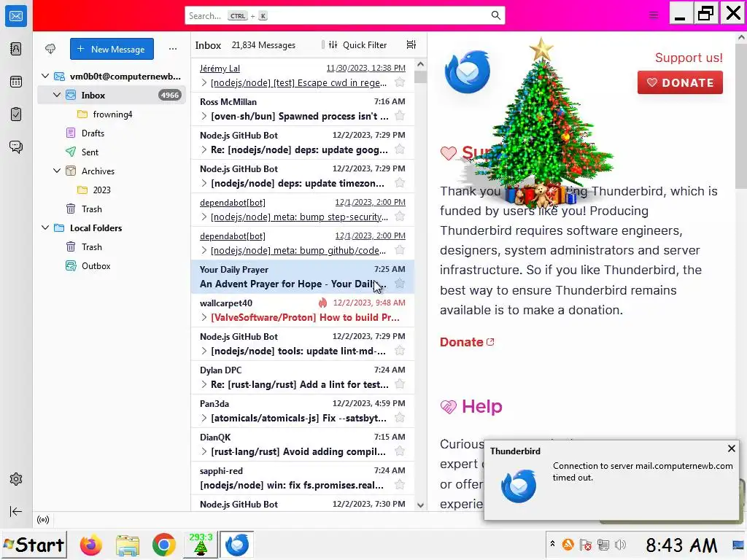747x560 pixels.
Task: Click the Thunderbird taskbar button
Action: coord(237,544)
